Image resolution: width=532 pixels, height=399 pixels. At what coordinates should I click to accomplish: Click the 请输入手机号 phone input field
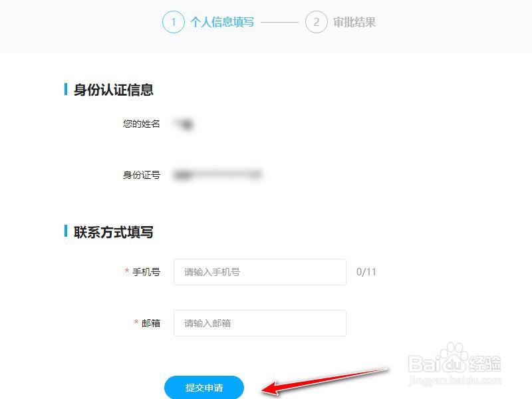[x=260, y=272]
